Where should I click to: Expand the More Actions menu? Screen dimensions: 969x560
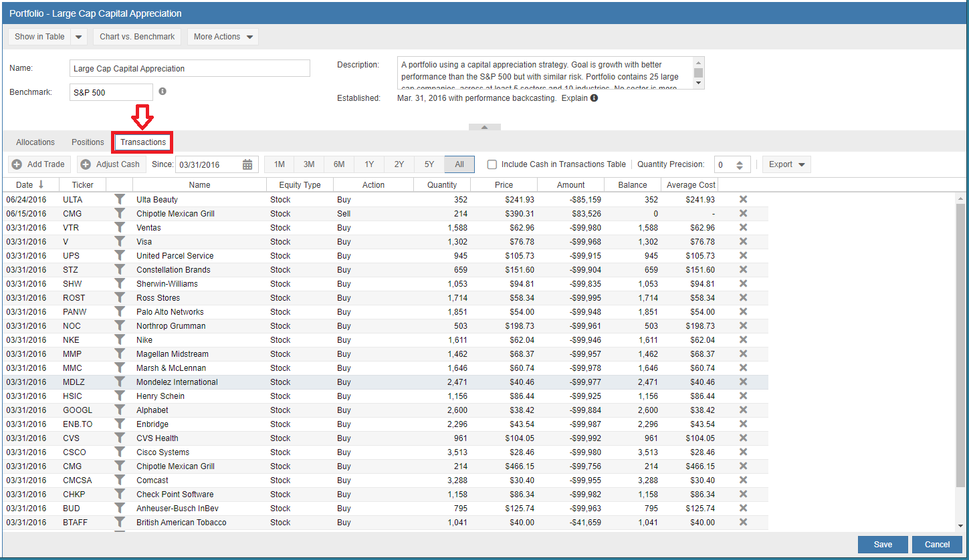pyautogui.click(x=223, y=37)
